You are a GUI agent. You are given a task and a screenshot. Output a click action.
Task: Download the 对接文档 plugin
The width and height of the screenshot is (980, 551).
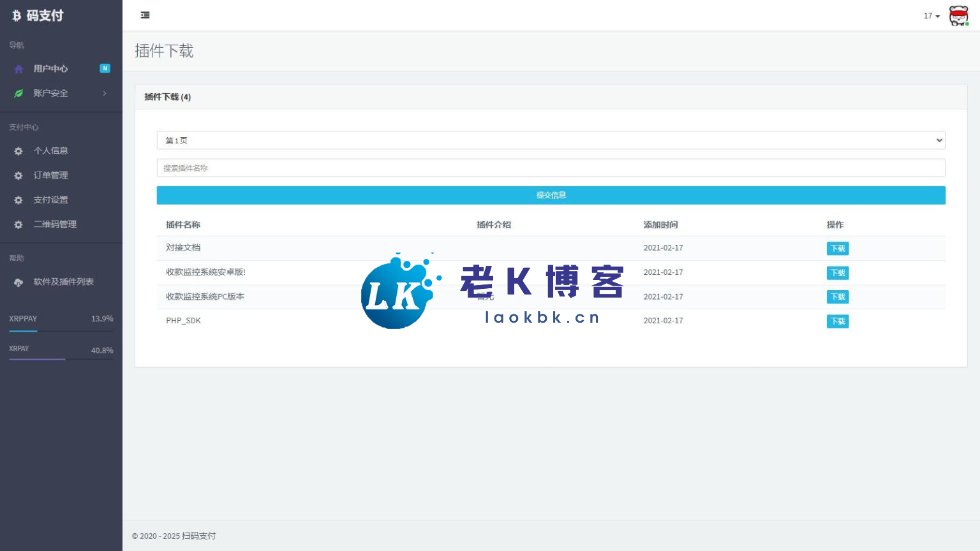(x=837, y=249)
